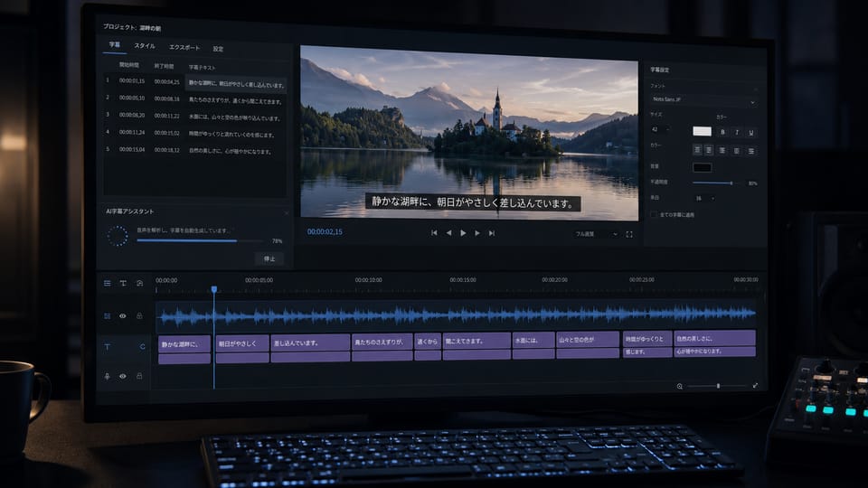Image resolution: width=868 pixels, height=488 pixels.
Task: Toggle bold subtitle text
Action: pyautogui.click(x=722, y=132)
